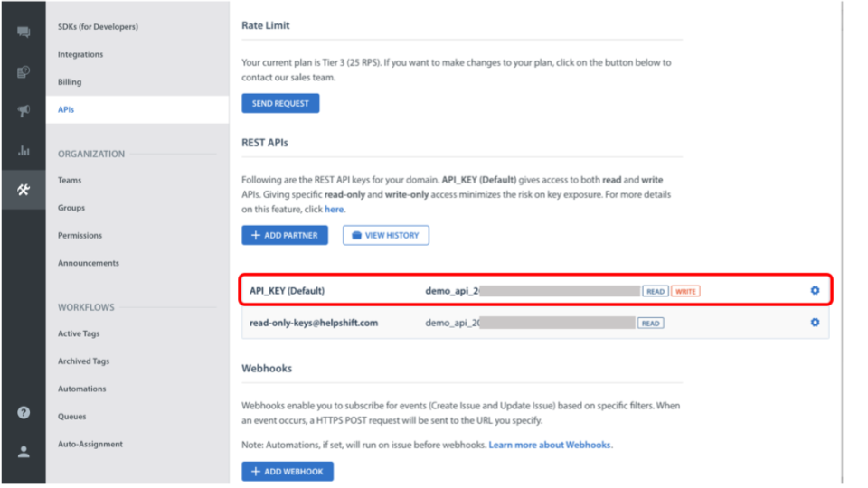
Task: Go to Integrations in settings menu
Action: [80, 54]
